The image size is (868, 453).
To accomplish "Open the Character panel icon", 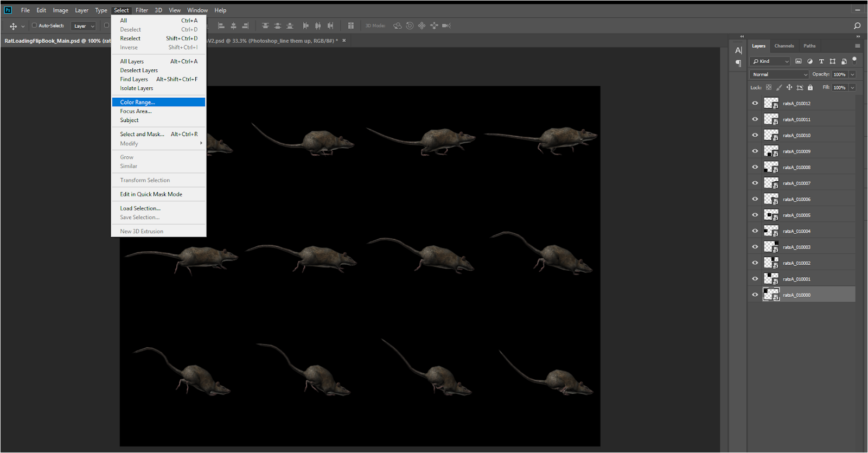I will pos(738,50).
